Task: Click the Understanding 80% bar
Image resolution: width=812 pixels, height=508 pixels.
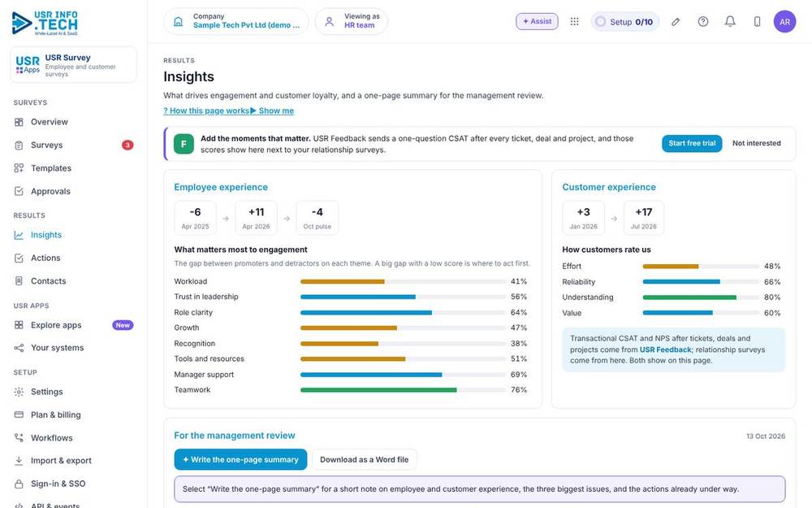Action: 701,297
